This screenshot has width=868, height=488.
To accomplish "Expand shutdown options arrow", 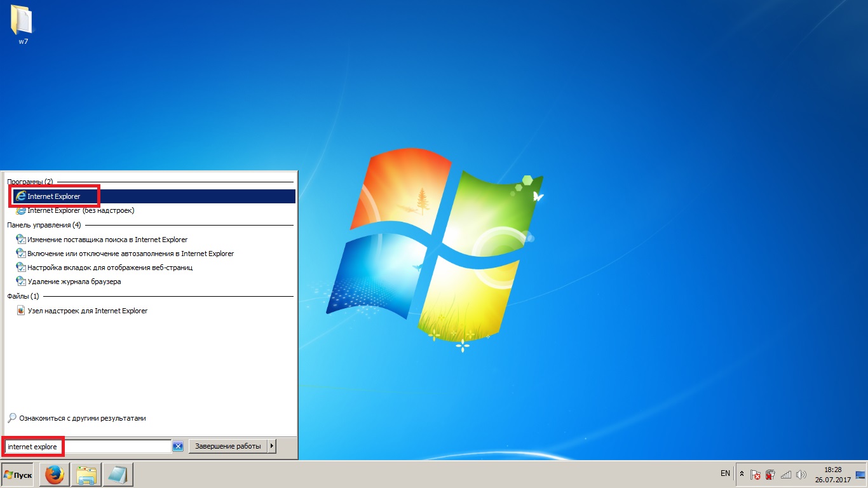I will click(x=272, y=446).
